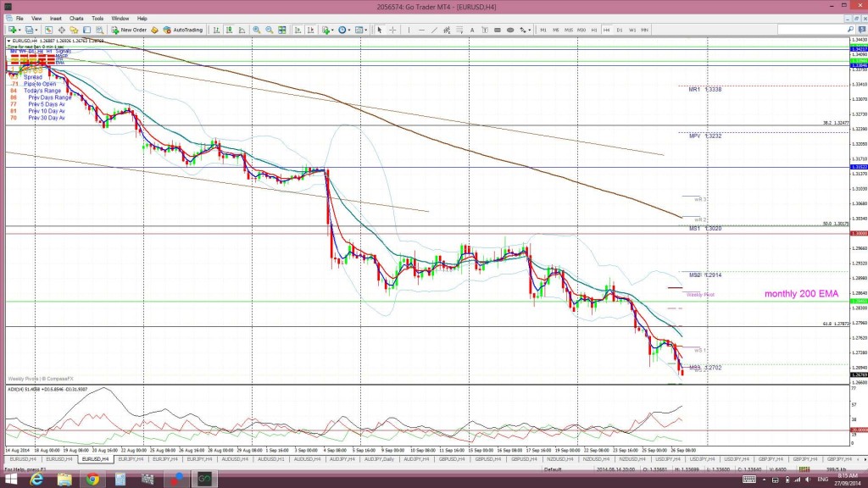
Task: Open the Window menu
Action: pos(120,19)
